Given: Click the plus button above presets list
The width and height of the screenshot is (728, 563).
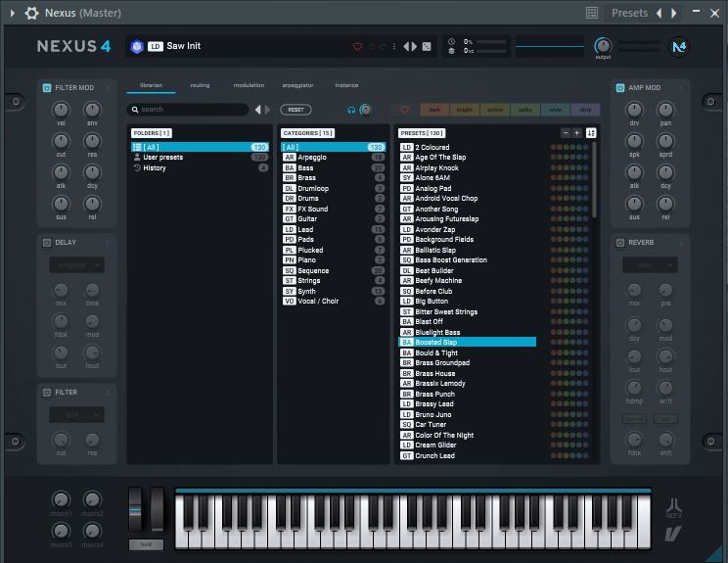Looking at the screenshot, I should [576, 133].
